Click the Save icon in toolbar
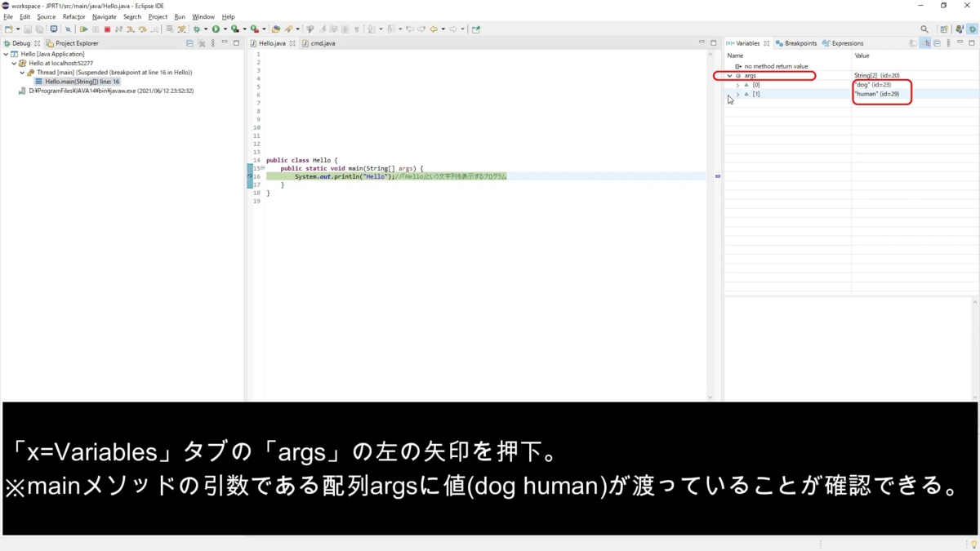Screen dimensions: 980x551 (x=28, y=29)
